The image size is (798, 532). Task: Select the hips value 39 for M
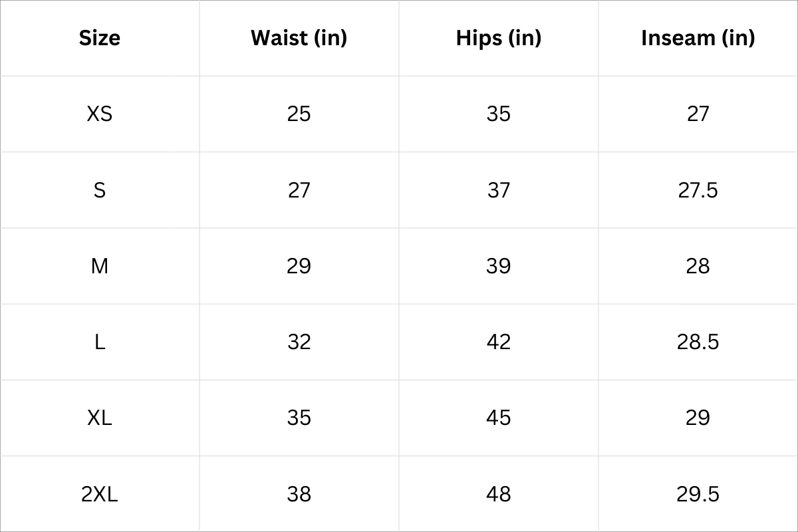[x=498, y=266]
